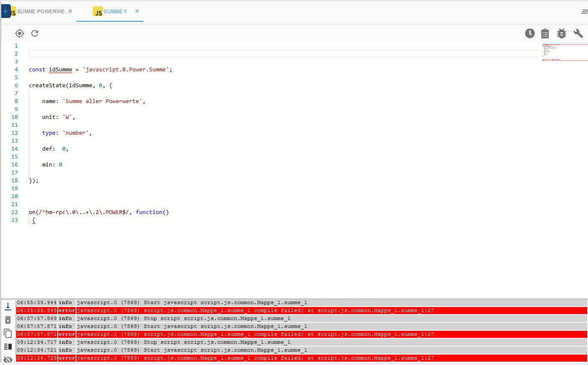This screenshot has width=588, height=365.
Task: Click the idSumme variable in the editor
Action: [x=60, y=69]
